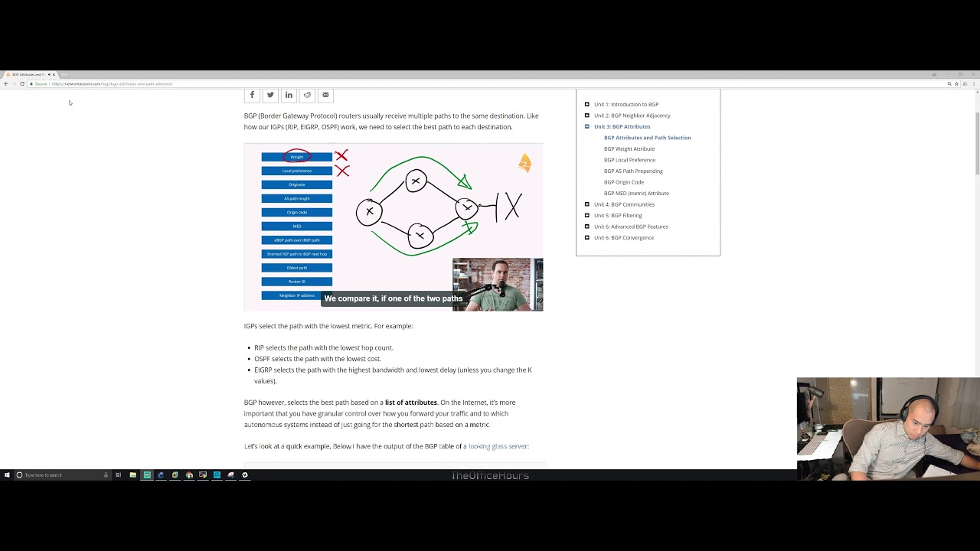Expand Unit 4: BGP Communities
Image resolution: width=980 pixels, height=551 pixels.
(587, 204)
